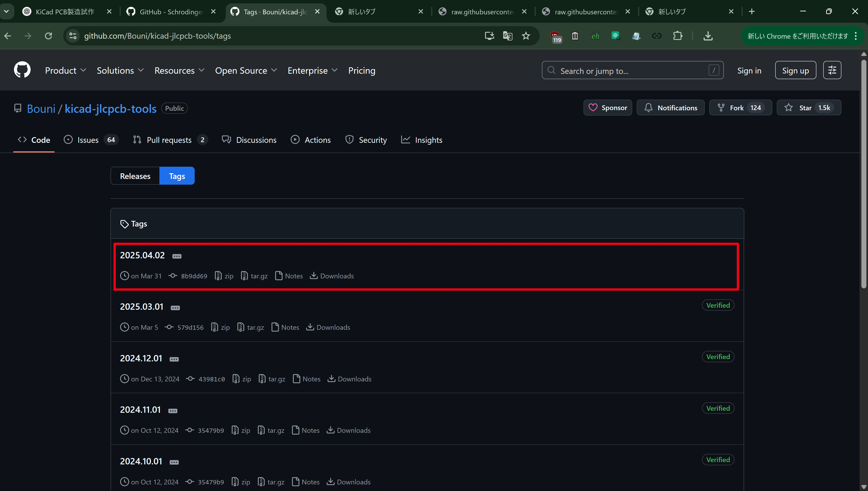Expand the Solutions menu
Image resolution: width=868 pixels, height=491 pixels.
(120, 70)
